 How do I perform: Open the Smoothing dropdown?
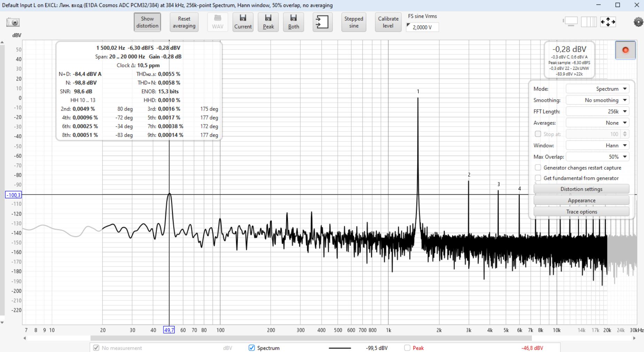(597, 100)
